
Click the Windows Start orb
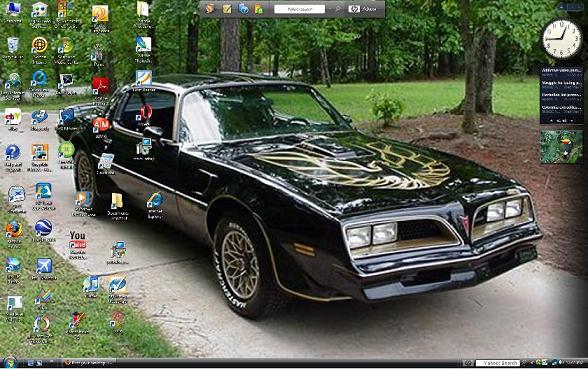[9, 363]
